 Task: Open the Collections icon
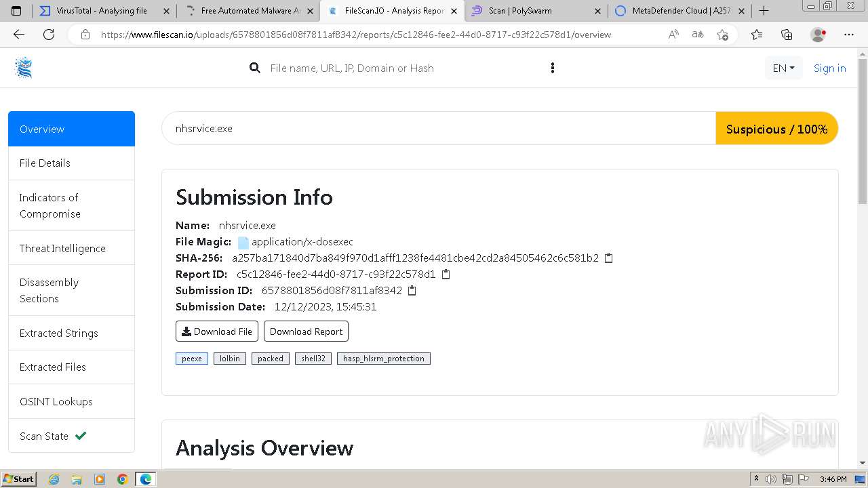787,35
